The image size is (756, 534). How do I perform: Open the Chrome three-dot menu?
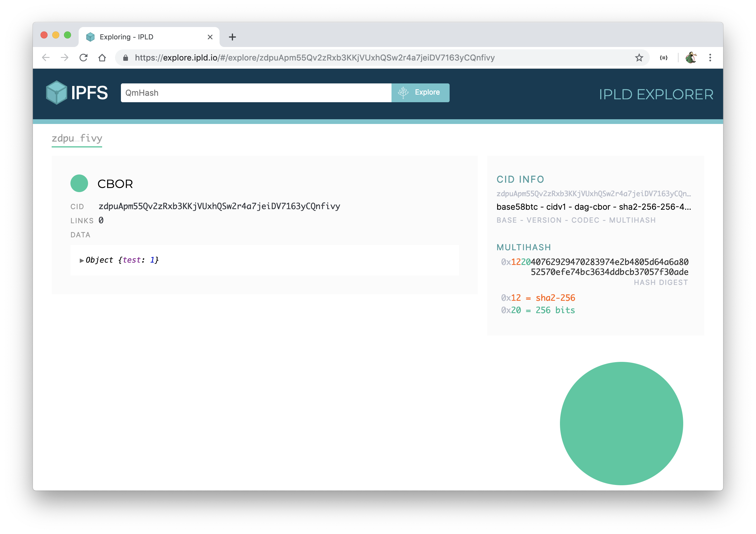point(710,58)
